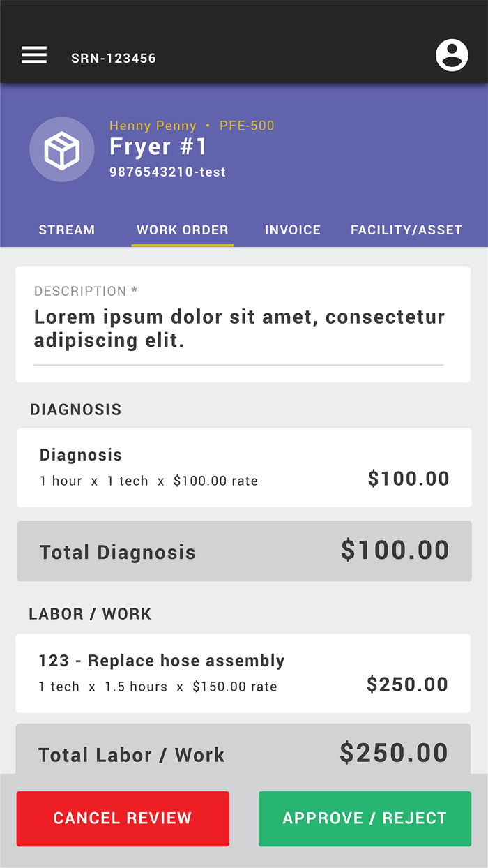Switch to the STREAM tab

click(x=67, y=230)
